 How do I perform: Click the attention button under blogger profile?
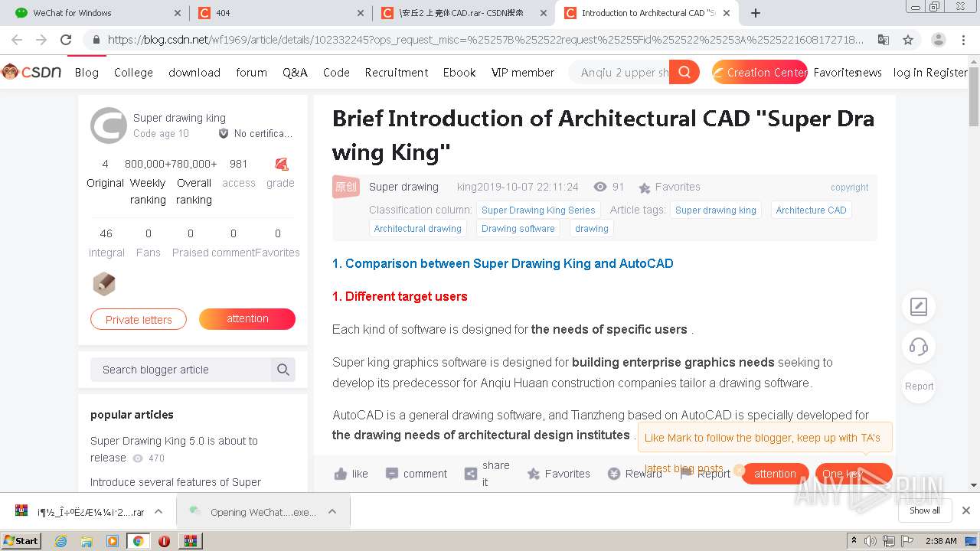tap(247, 319)
